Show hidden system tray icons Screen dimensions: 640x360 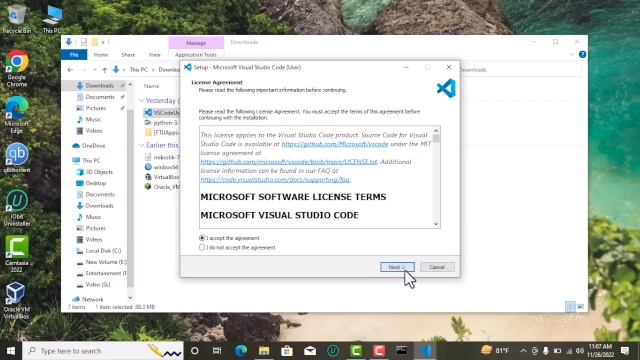pyautogui.click(x=523, y=351)
